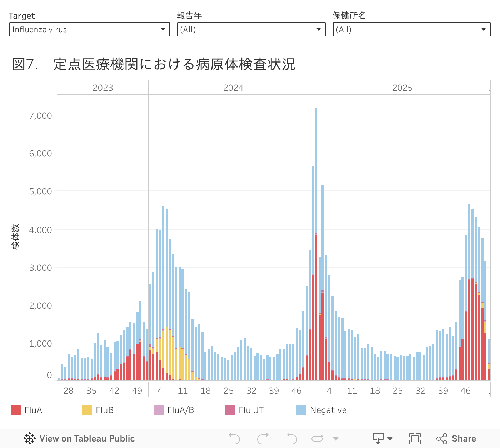Enter full screen mode with the icon
Viewport: 500px width, 448px height.
(415, 438)
